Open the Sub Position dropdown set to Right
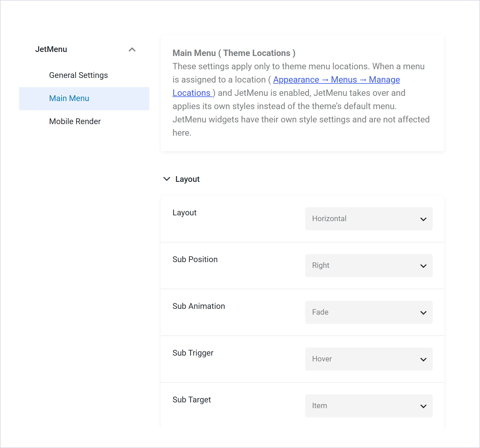The width and height of the screenshot is (480, 448). (369, 266)
